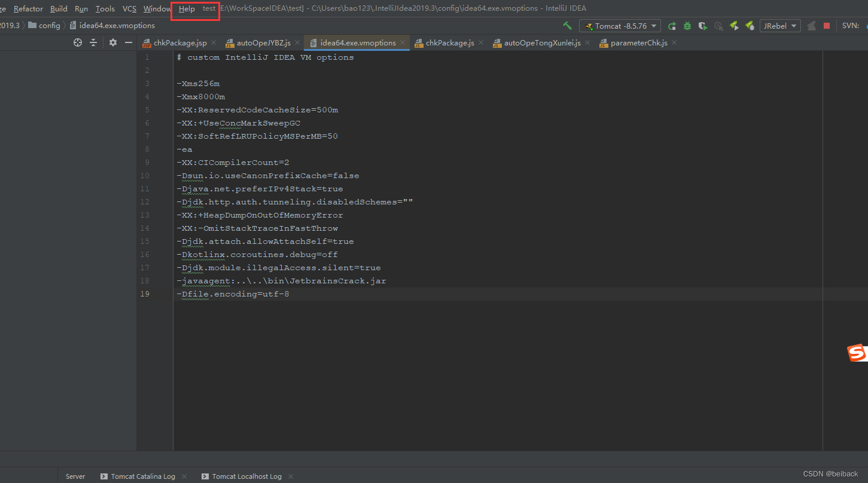Open the Build menu
Screen dimensions: 868x483
(x=59, y=9)
